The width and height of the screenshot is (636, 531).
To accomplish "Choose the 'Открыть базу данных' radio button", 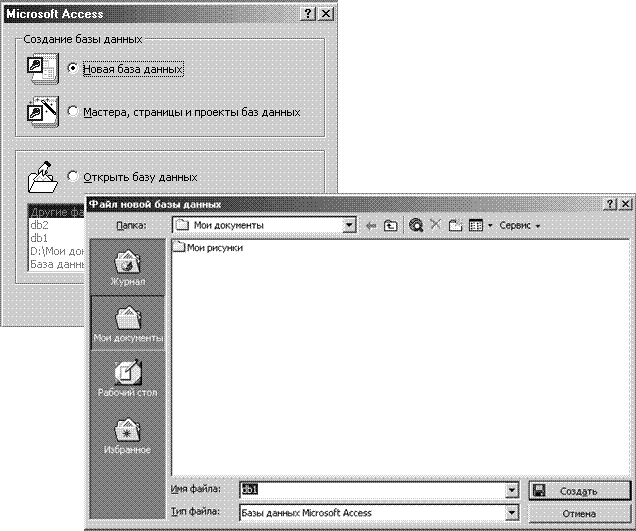I will point(73,176).
